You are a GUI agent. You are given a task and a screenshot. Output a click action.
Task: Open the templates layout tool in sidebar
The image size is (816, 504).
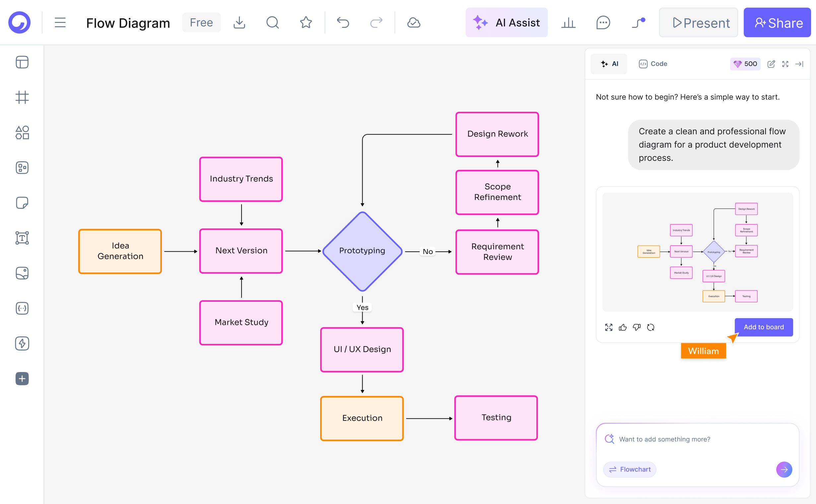(x=22, y=62)
